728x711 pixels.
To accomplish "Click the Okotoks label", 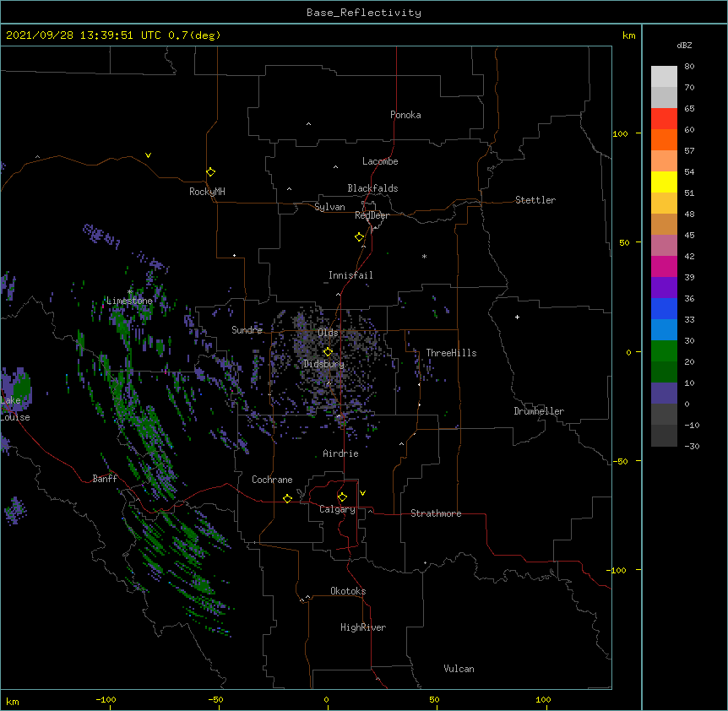I will pyautogui.click(x=348, y=591).
